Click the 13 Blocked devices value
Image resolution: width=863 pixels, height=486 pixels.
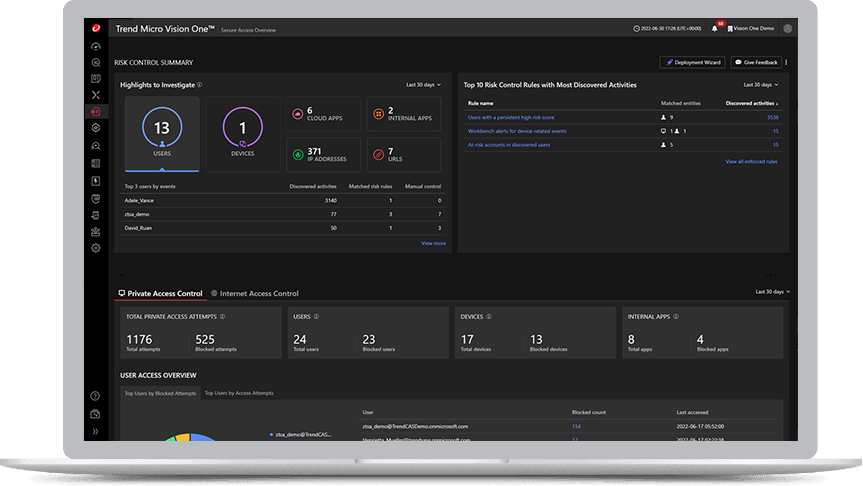pos(536,340)
